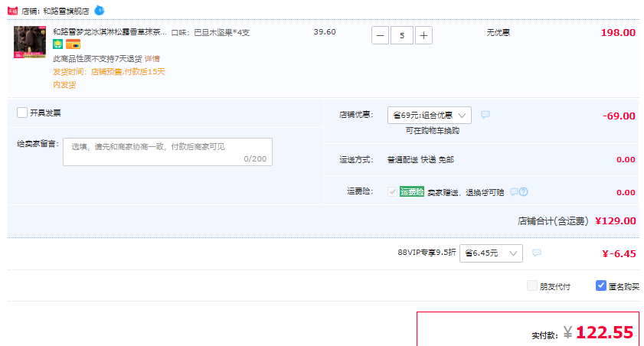
Task: Decrease quantity with the minus button
Action: click(x=380, y=36)
